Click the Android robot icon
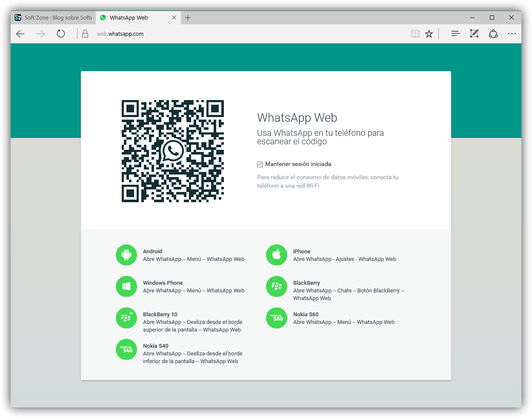 click(x=126, y=255)
